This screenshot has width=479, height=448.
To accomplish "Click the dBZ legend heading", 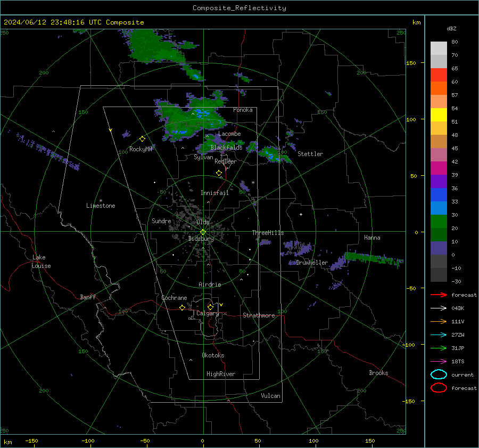I will click(x=451, y=29).
